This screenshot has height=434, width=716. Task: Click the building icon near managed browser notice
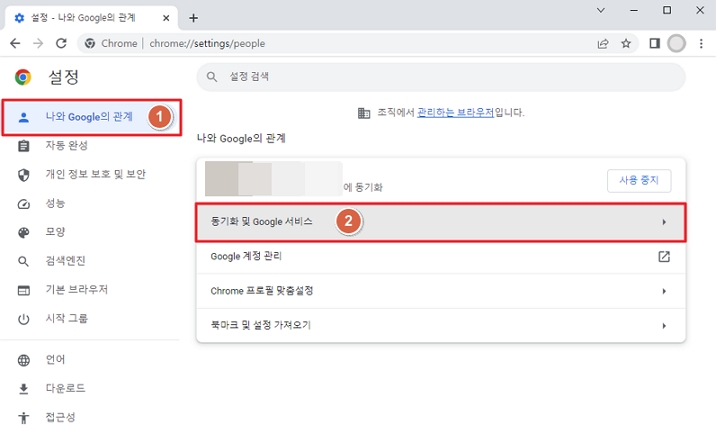point(364,113)
